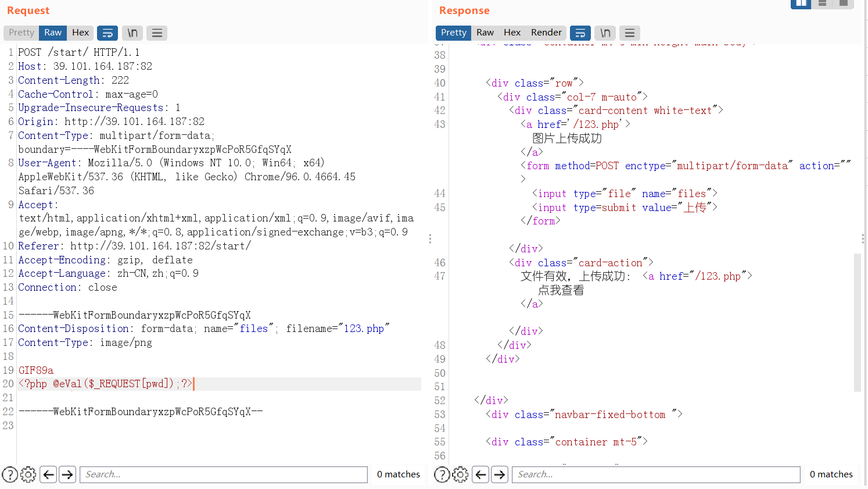Click the form method=POST response line
This screenshot has height=489, width=868.
(x=686, y=166)
